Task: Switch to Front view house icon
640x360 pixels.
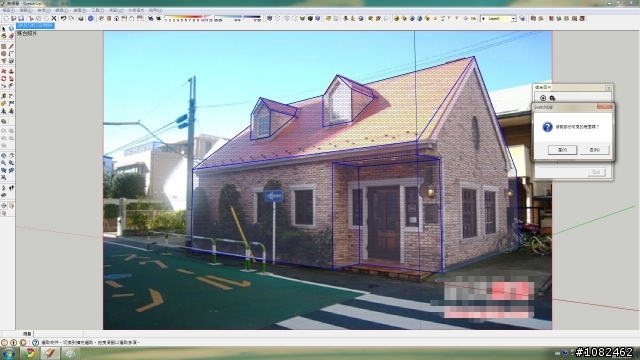Action: (x=117, y=18)
